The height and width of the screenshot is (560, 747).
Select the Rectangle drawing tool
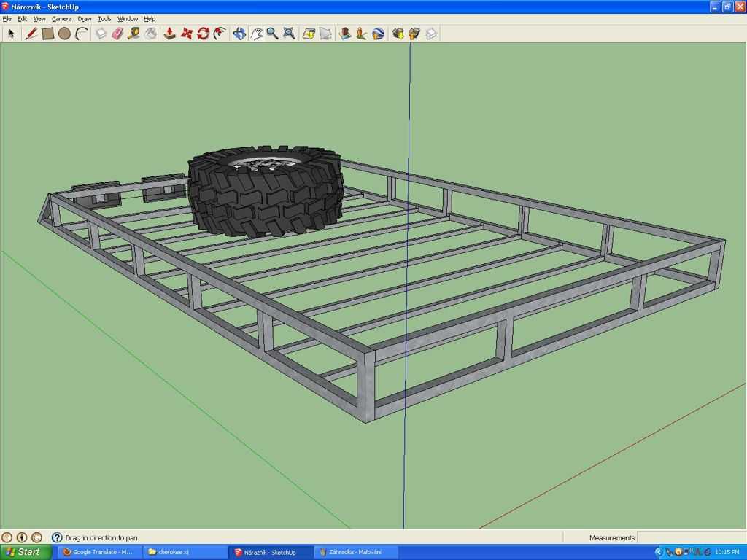click(47, 34)
